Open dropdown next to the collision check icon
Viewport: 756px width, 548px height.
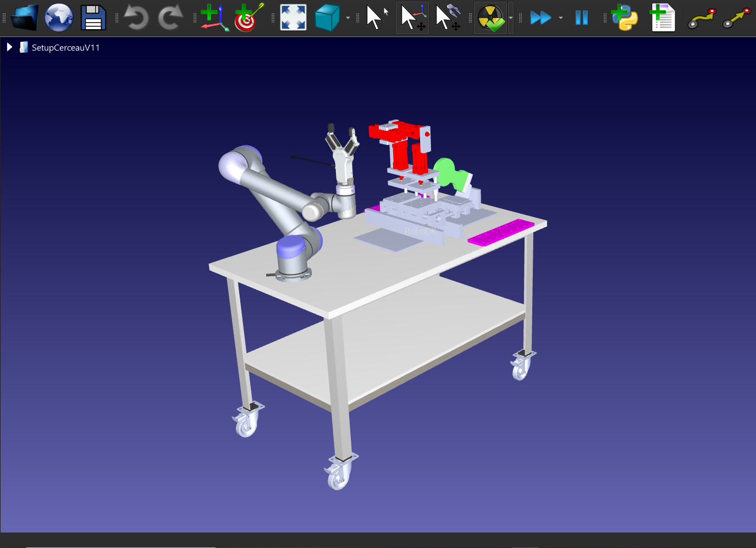[511, 18]
